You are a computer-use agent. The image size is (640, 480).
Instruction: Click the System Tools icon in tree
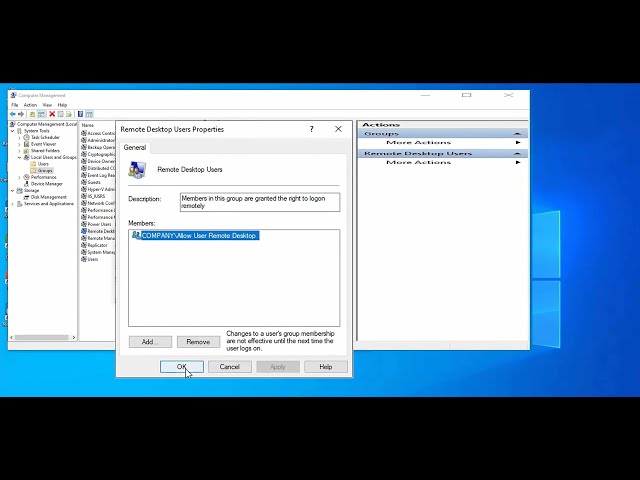point(20,131)
